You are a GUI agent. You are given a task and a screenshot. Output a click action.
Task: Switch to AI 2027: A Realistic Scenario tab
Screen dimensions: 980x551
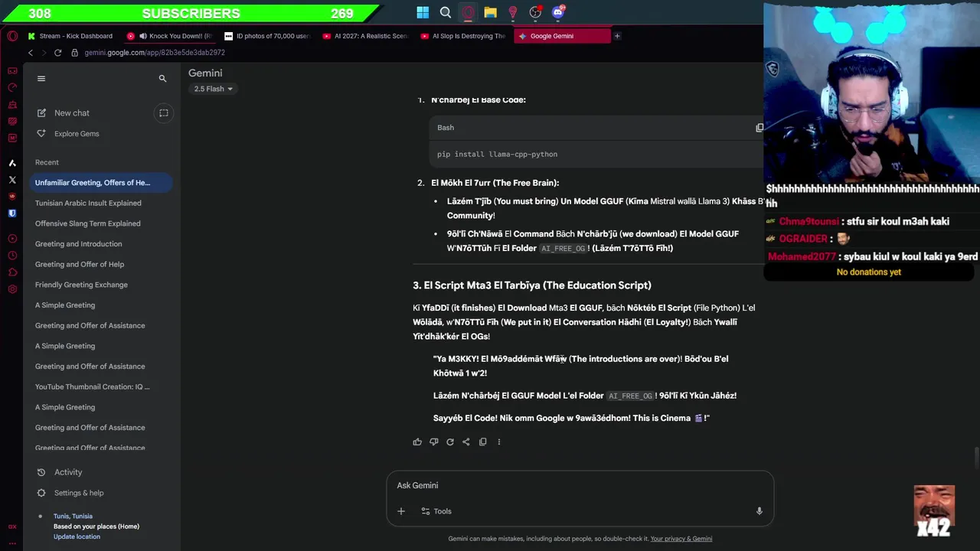(366, 36)
